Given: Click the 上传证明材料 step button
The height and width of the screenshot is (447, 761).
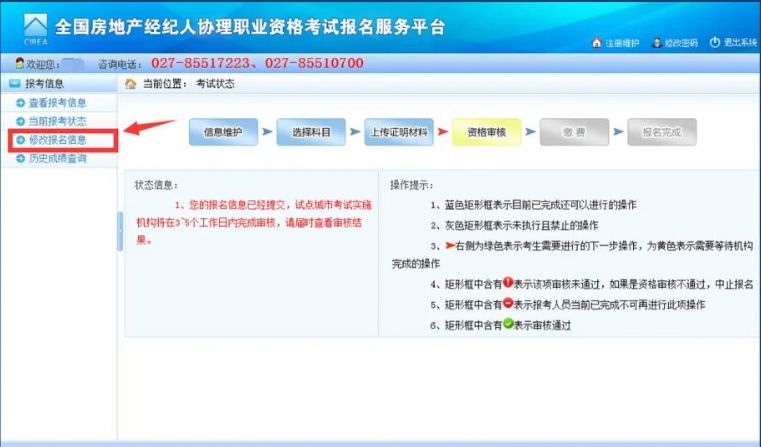Looking at the screenshot, I should pyautogui.click(x=399, y=132).
